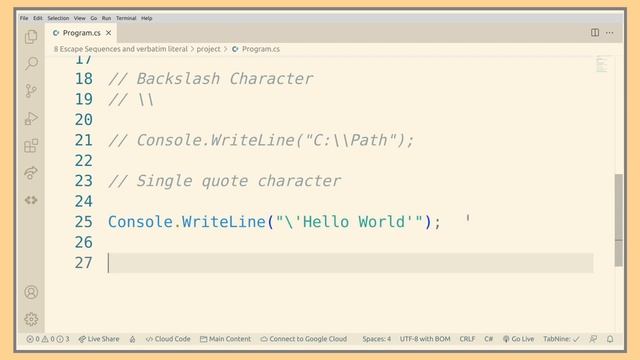
Task: Click the 'project' breadcrumb folder
Action: point(209,49)
